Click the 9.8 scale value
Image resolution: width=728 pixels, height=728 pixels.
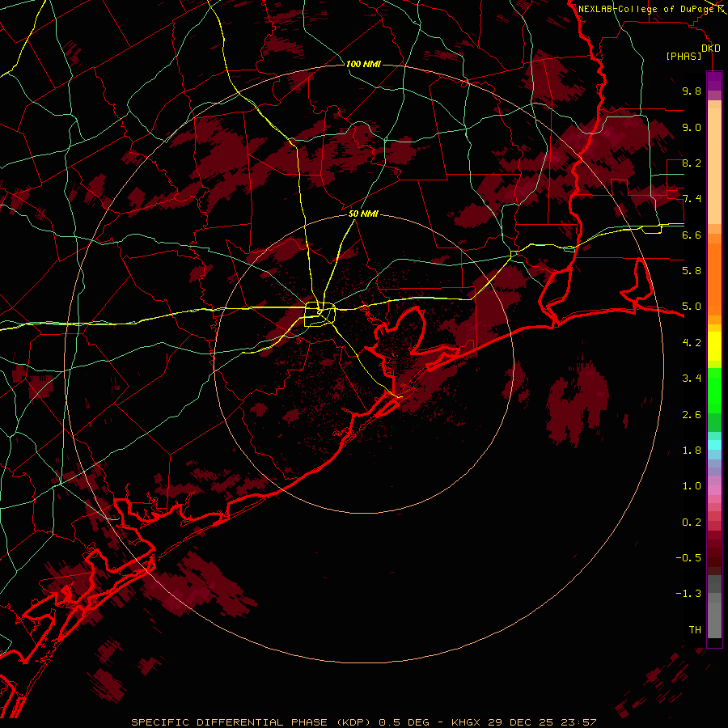pos(692,91)
